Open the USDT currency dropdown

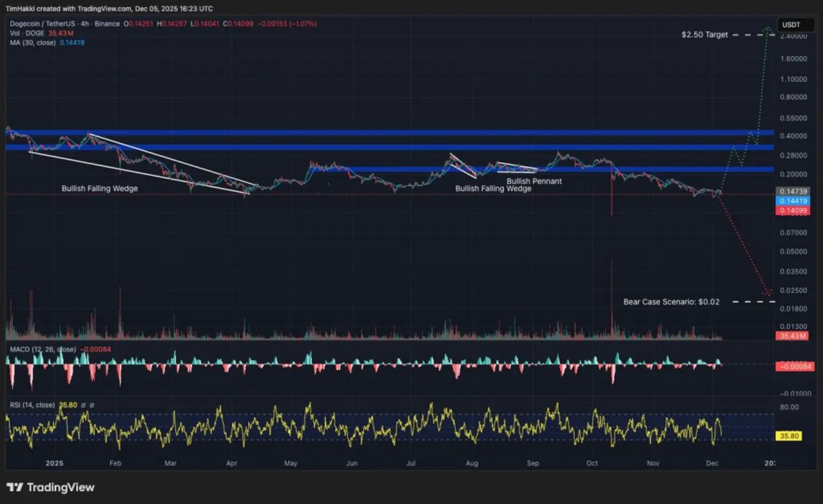click(791, 25)
